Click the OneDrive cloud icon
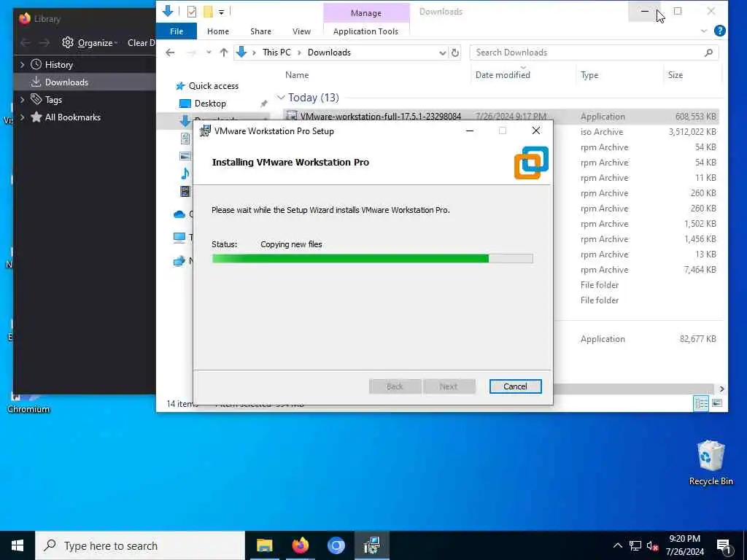The image size is (747, 560). 179,214
